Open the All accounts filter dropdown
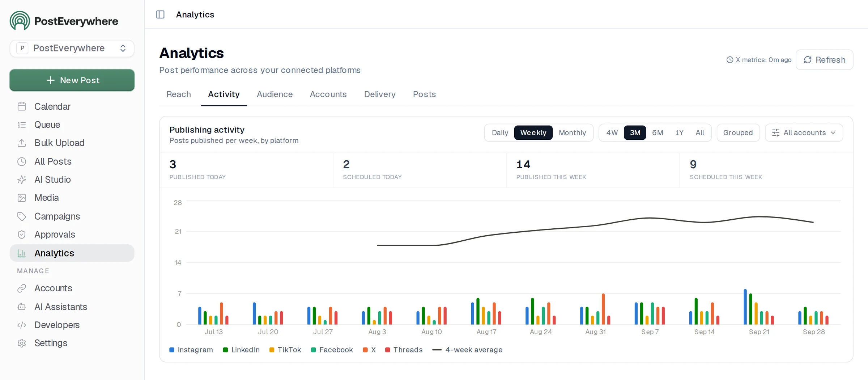The height and width of the screenshot is (380, 868). coord(804,133)
